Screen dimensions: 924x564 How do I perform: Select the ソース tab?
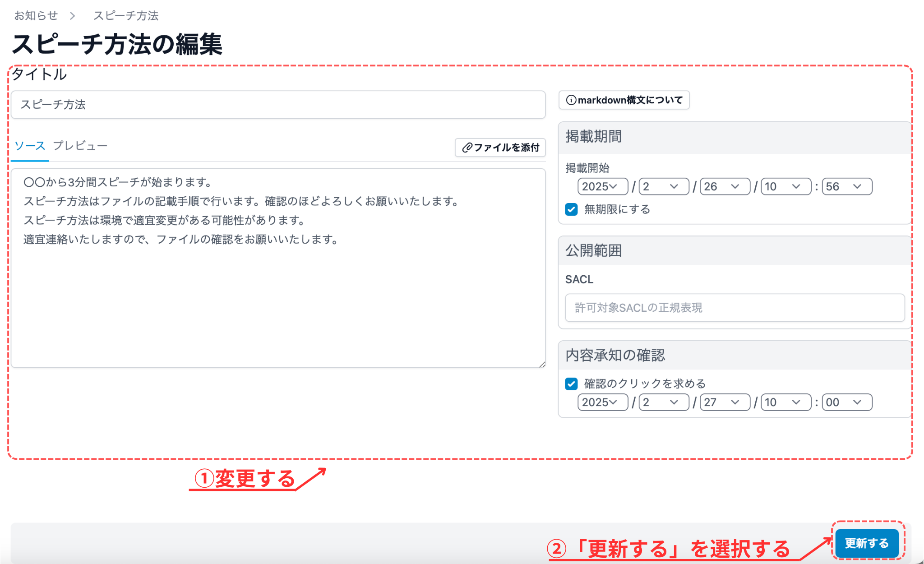(x=30, y=145)
